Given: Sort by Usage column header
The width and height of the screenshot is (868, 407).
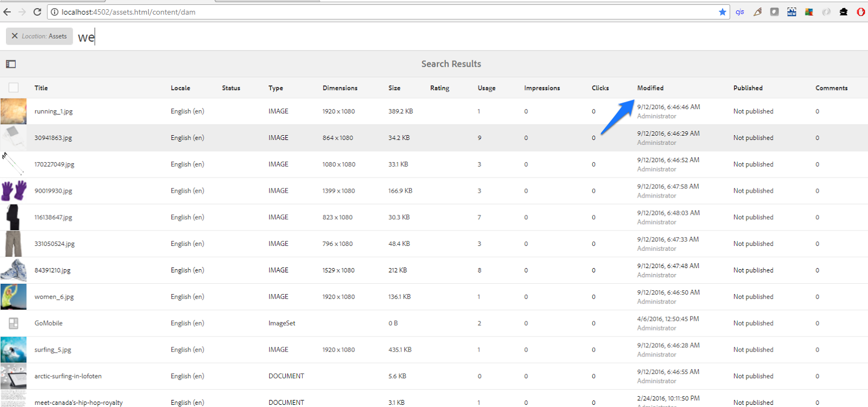Looking at the screenshot, I should [487, 88].
